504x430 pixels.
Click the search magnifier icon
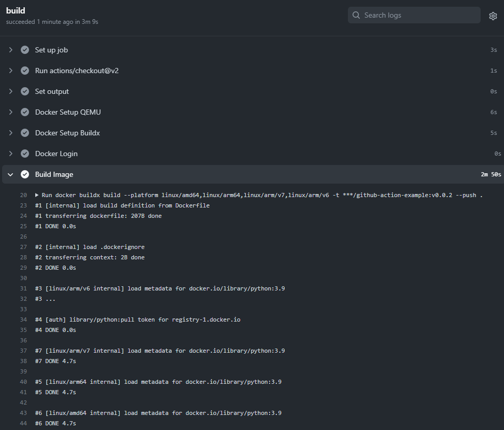[356, 15]
